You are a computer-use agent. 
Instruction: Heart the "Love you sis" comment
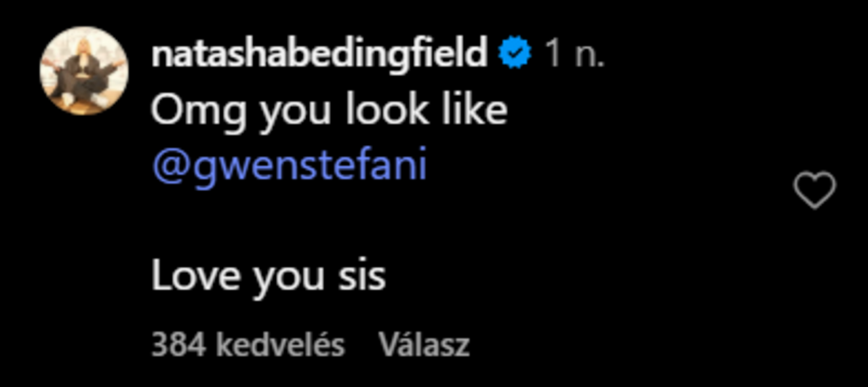(814, 190)
